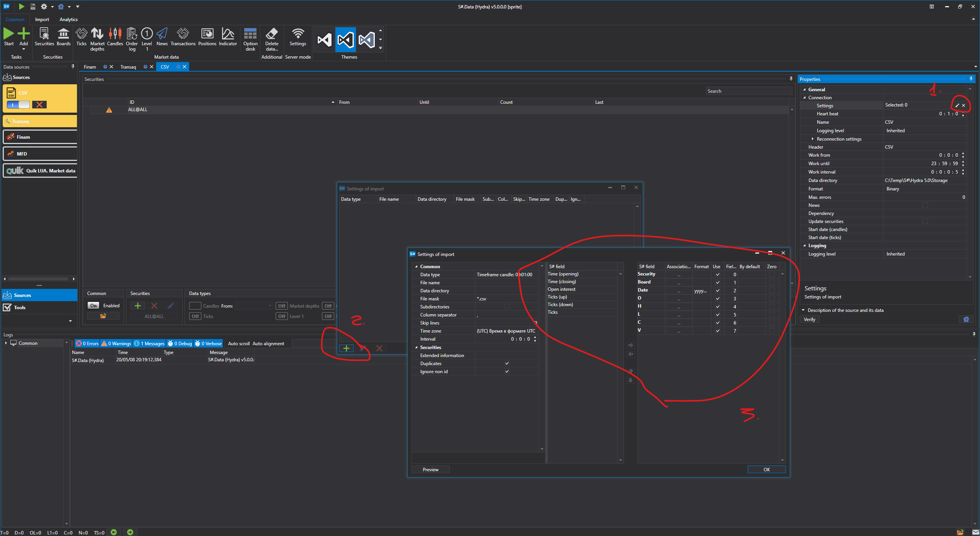Screen dimensions: 980x536
Task: Open Server mode Settings wifi icon
Action: (298, 34)
